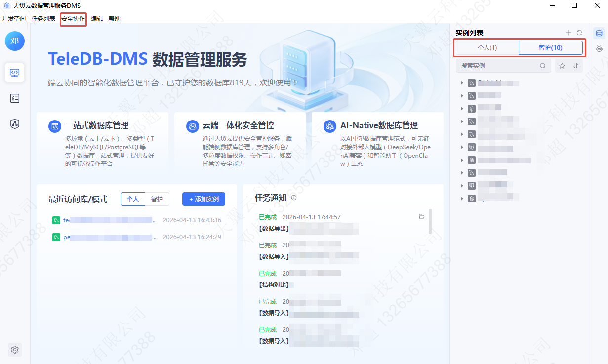Focus the 搜索实例 search field
The width and height of the screenshot is (608, 364).
pos(503,66)
